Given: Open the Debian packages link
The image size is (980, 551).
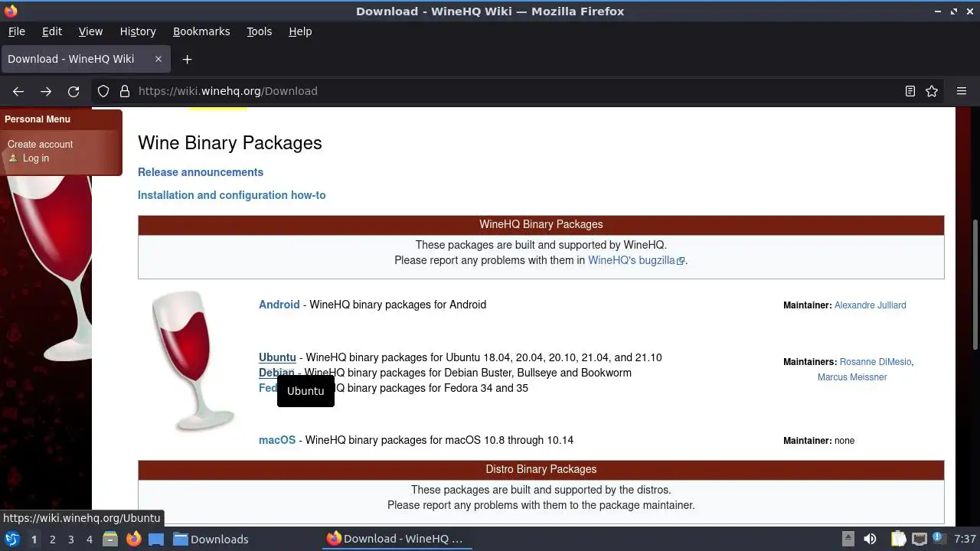Looking at the screenshot, I should point(276,373).
